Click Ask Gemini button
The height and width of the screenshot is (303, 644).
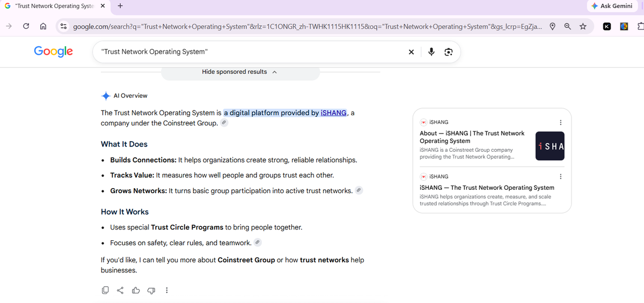pyautogui.click(x=611, y=6)
